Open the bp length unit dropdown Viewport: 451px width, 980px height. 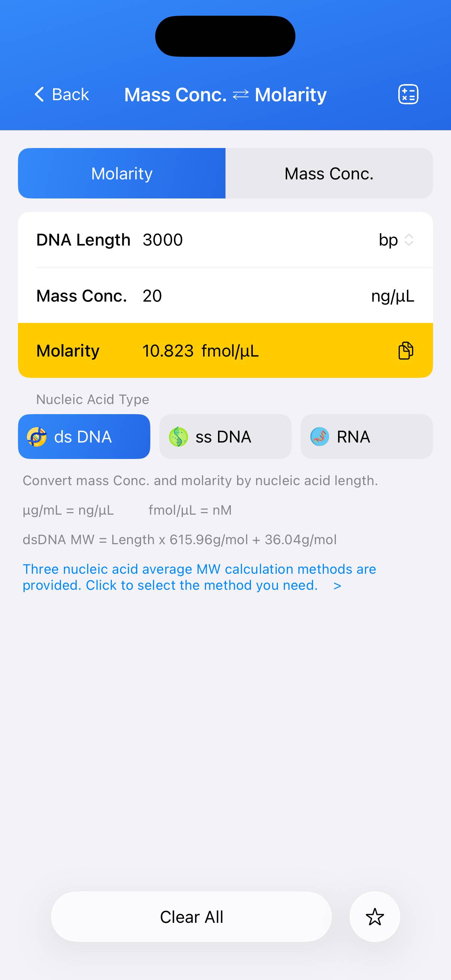[388, 240]
